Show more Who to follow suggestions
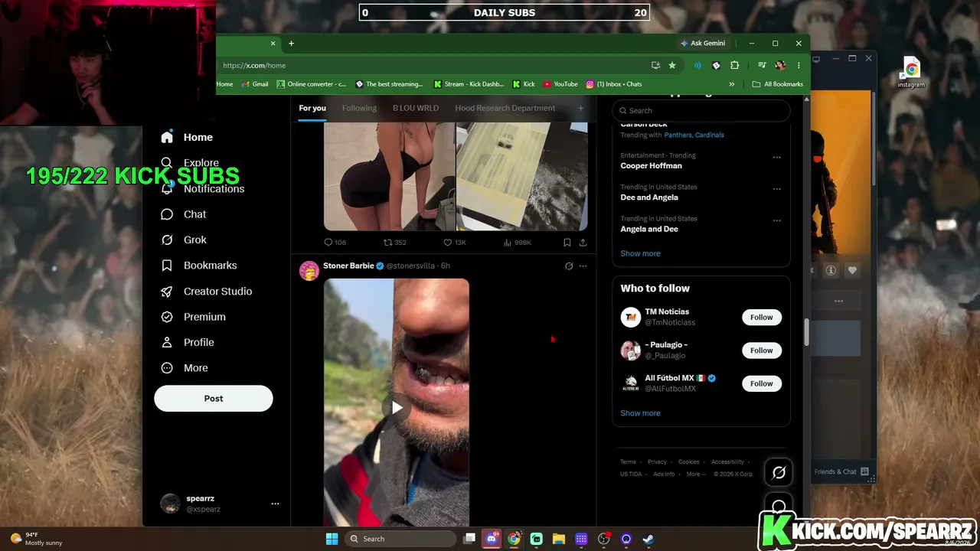This screenshot has width=980, height=551. pyautogui.click(x=640, y=413)
